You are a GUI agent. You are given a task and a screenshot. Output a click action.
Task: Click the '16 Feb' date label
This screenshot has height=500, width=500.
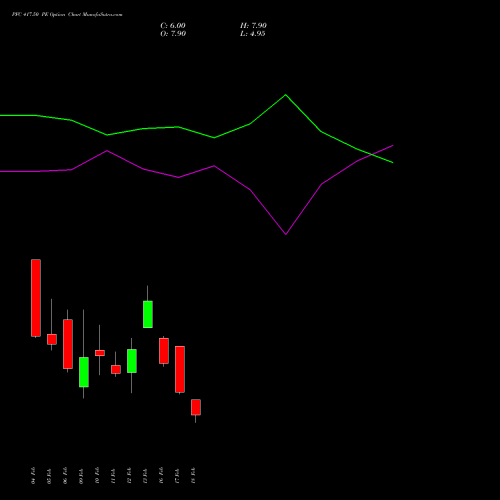(161, 476)
